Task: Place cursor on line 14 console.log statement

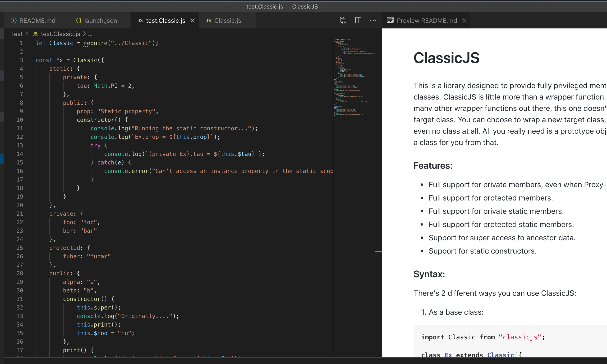Action: coord(184,154)
